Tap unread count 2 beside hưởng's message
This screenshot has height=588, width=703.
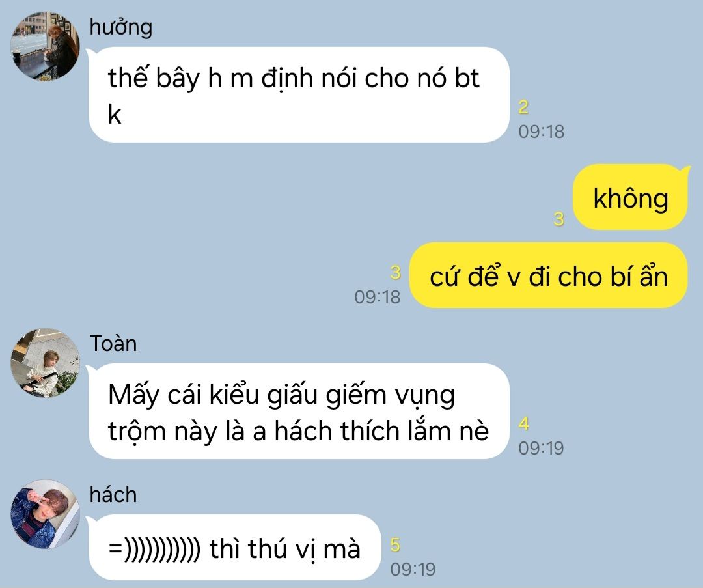[x=523, y=107]
